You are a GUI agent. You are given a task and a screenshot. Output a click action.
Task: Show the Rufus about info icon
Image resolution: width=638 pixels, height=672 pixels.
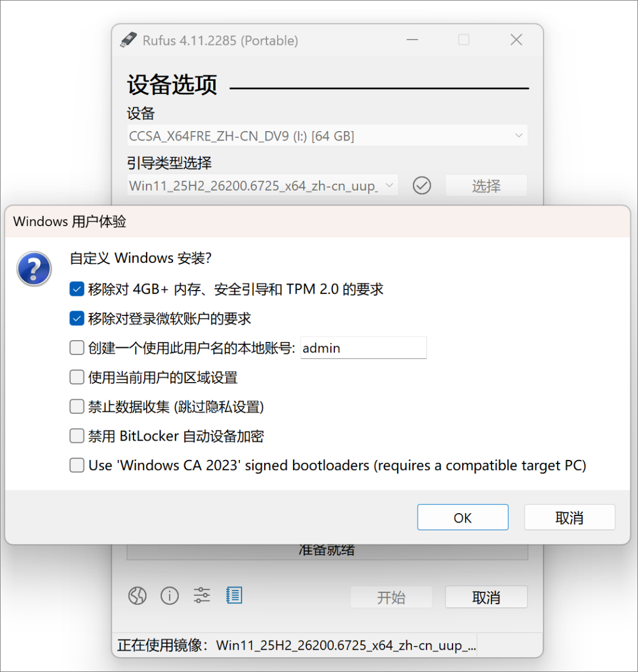[x=170, y=596]
